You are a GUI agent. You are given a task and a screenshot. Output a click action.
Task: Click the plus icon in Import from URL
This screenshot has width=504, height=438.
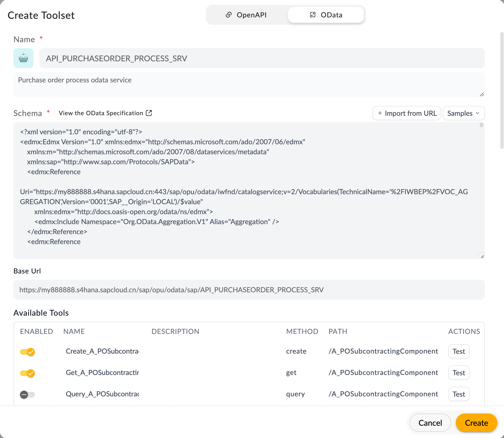point(380,113)
